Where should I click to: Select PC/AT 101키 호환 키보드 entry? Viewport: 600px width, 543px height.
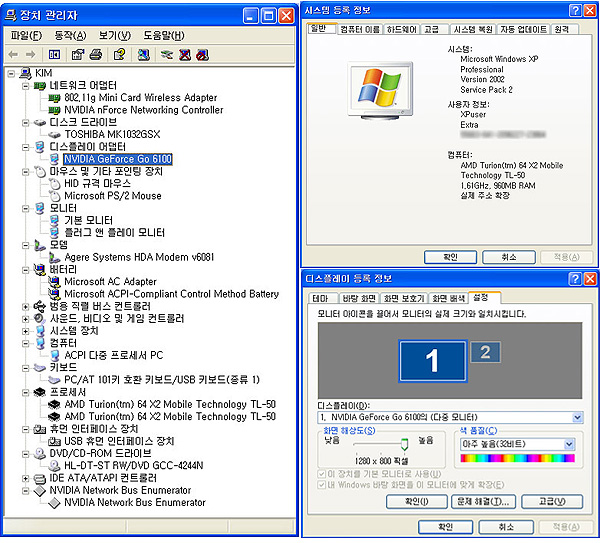tap(162, 380)
